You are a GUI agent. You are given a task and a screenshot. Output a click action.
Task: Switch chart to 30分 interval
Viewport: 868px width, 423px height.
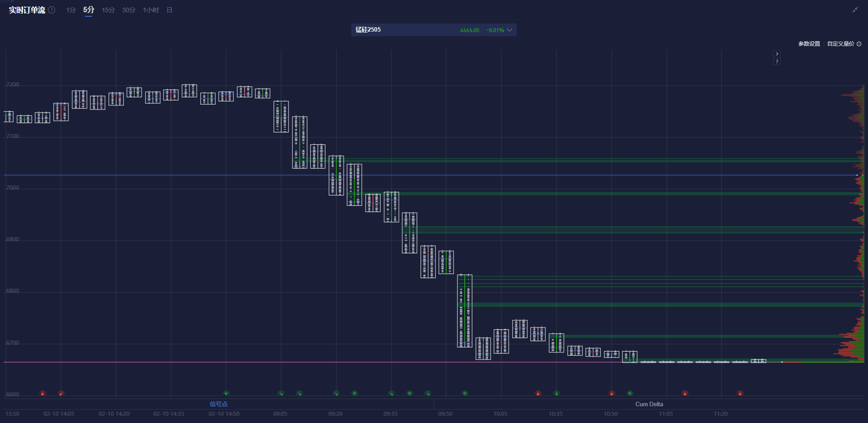pos(128,10)
